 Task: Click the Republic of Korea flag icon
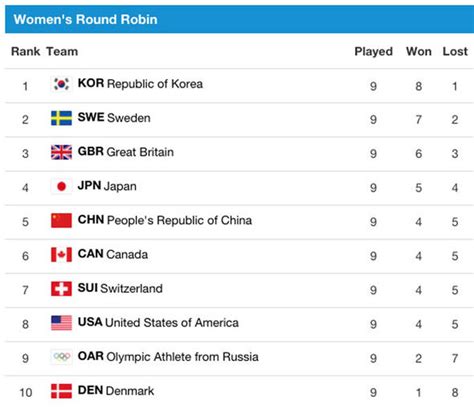click(x=61, y=84)
